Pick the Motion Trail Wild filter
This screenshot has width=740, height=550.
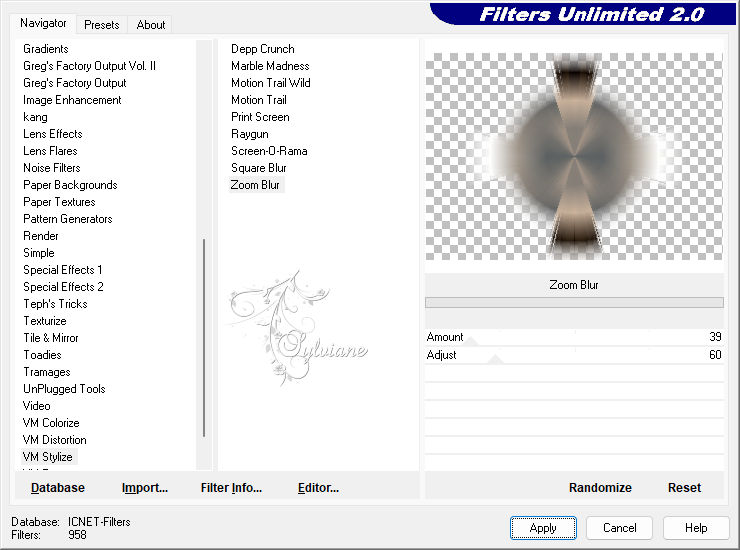tap(270, 83)
